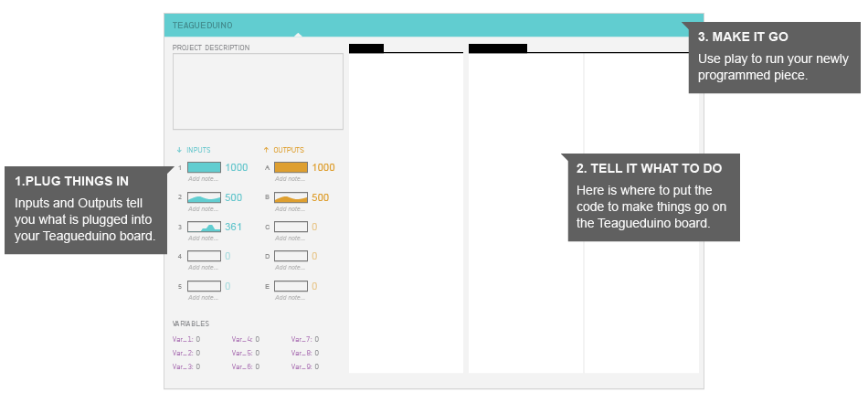The width and height of the screenshot is (868, 403).
Task: Add a note under Input 5
Action: (x=203, y=297)
